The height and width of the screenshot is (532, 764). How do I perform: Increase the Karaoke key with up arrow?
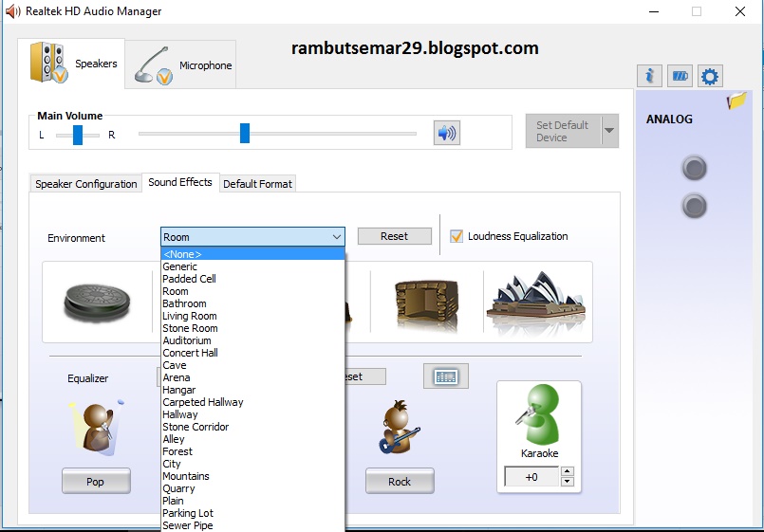tap(568, 471)
